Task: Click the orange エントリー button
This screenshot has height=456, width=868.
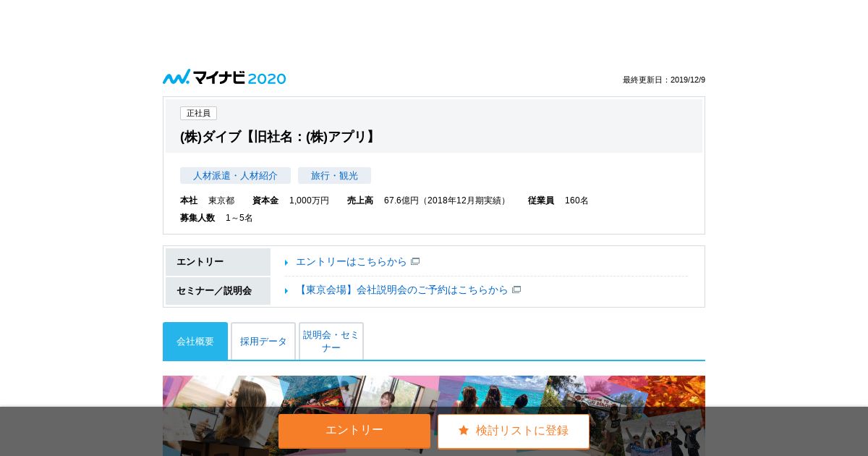Action: (x=354, y=431)
